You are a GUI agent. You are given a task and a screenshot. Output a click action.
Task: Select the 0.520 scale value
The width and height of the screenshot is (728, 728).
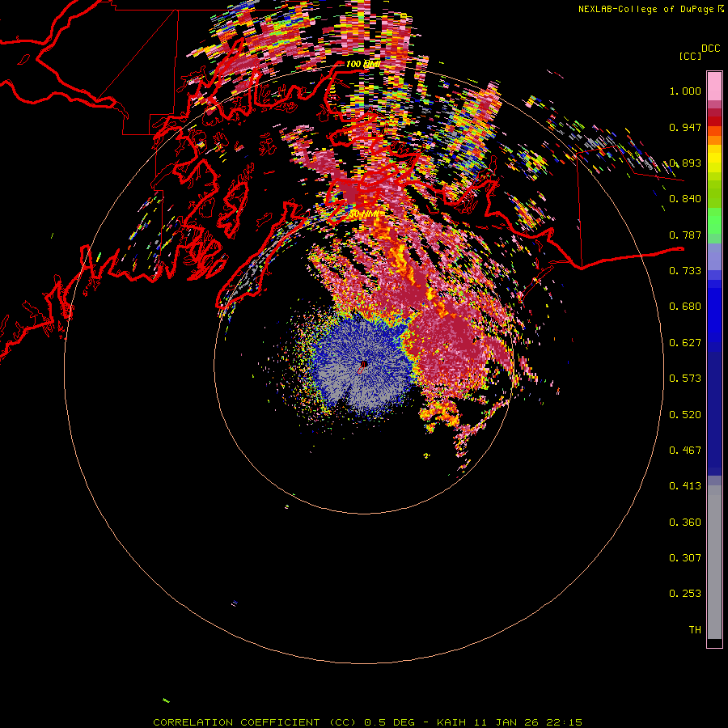(x=685, y=415)
